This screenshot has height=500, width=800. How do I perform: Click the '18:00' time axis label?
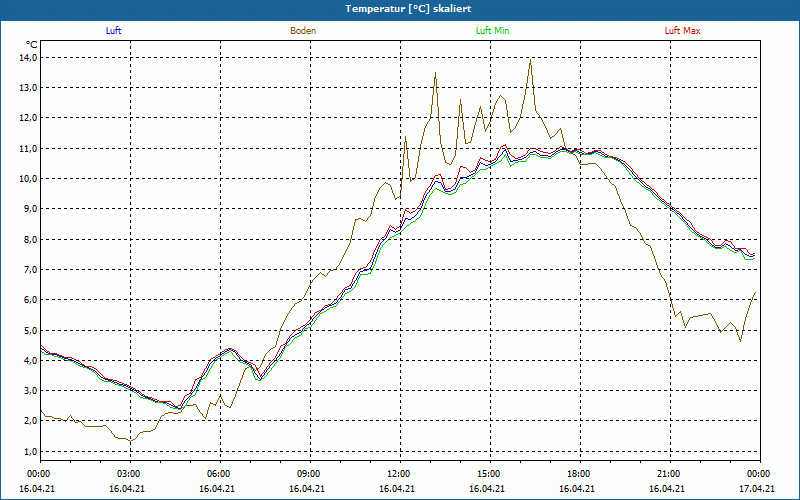point(578,474)
